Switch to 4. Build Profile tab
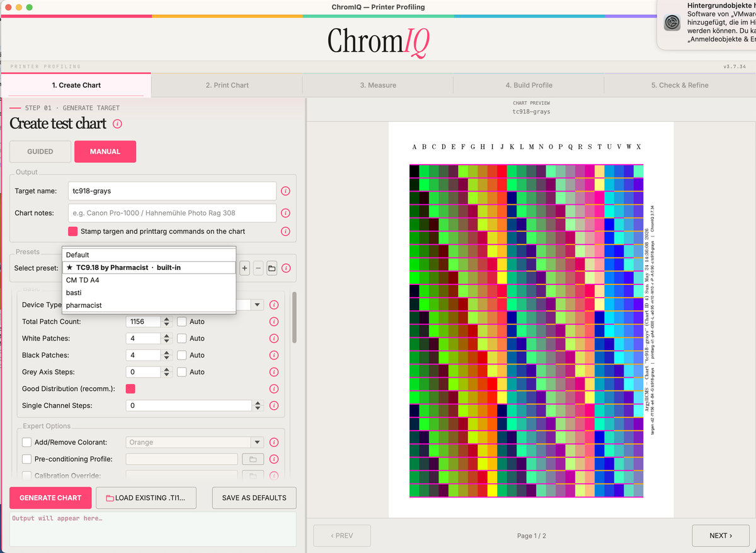This screenshot has width=756, height=553. point(529,85)
